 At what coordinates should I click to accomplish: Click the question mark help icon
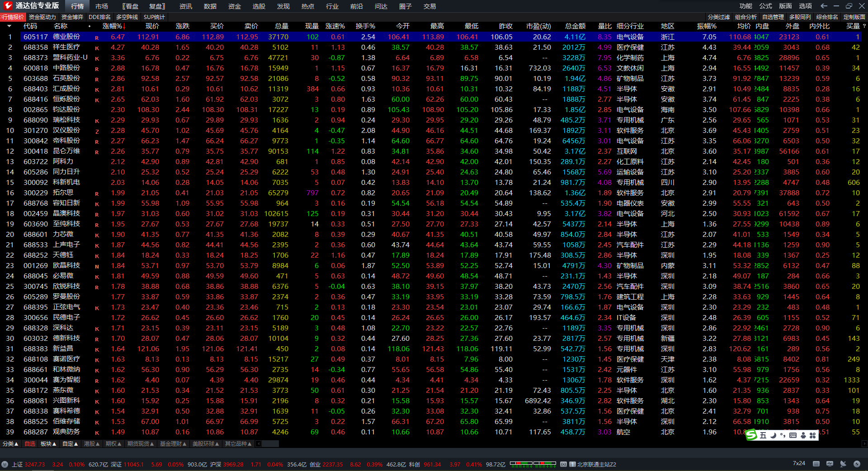coord(864,26)
